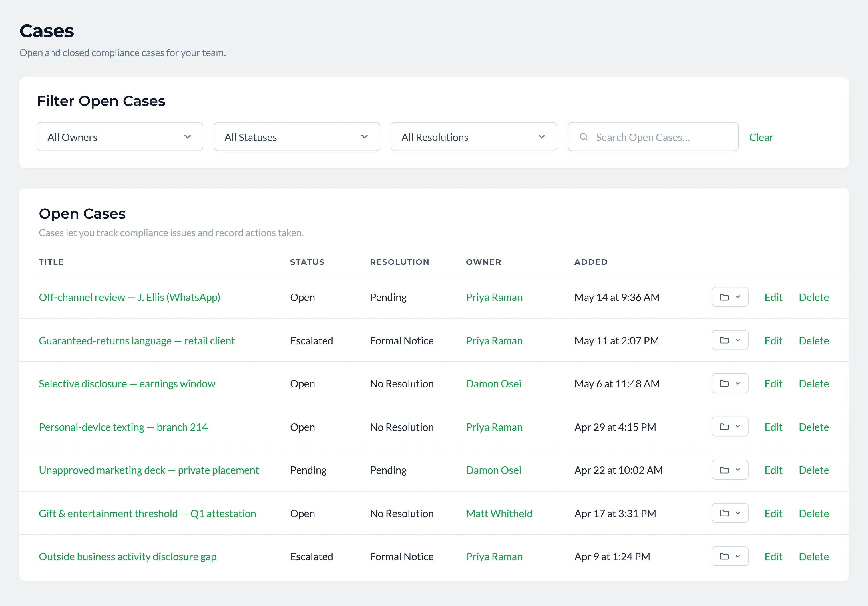Edit the Guaranteed-returns language case
This screenshot has width=868, height=606.
(773, 340)
